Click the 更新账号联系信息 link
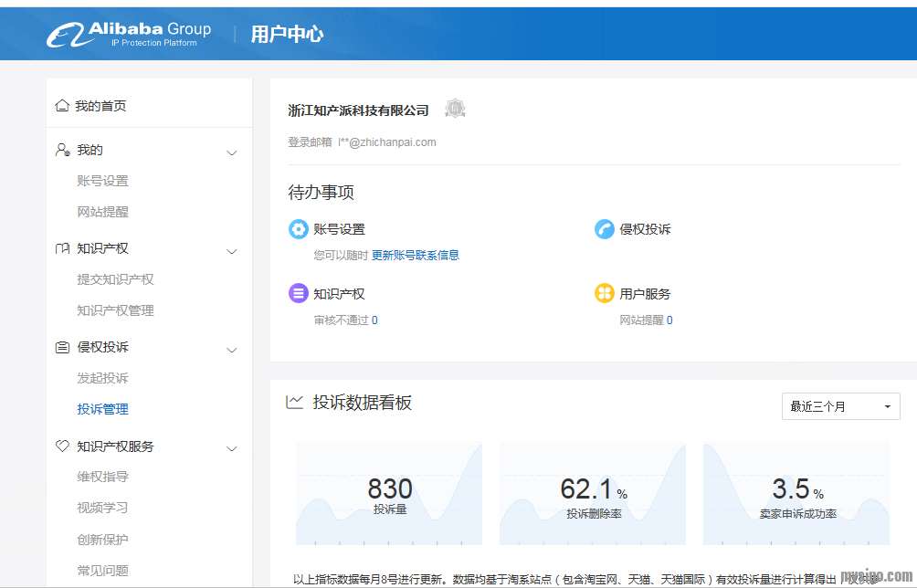Image resolution: width=917 pixels, height=588 pixels. [415, 256]
